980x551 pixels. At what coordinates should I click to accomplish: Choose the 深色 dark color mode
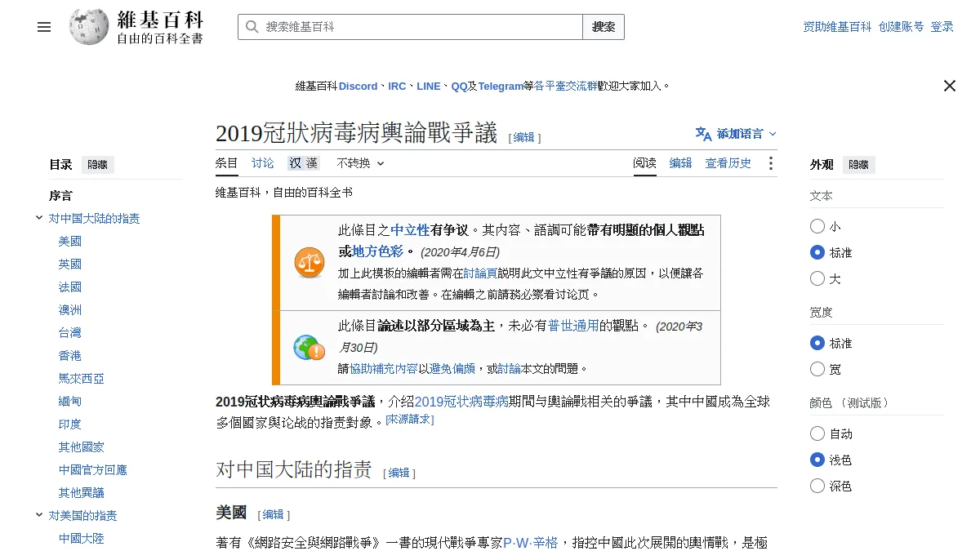[x=817, y=486]
